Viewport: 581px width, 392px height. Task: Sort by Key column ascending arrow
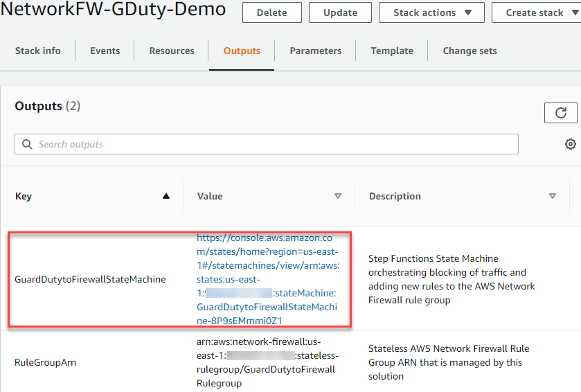pyautogui.click(x=166, y=196)
